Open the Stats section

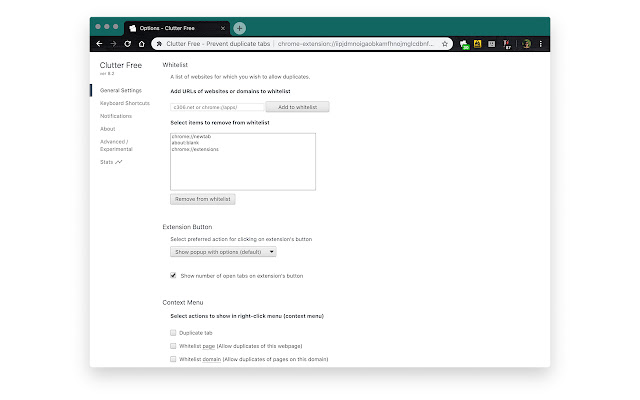[111, 162]
